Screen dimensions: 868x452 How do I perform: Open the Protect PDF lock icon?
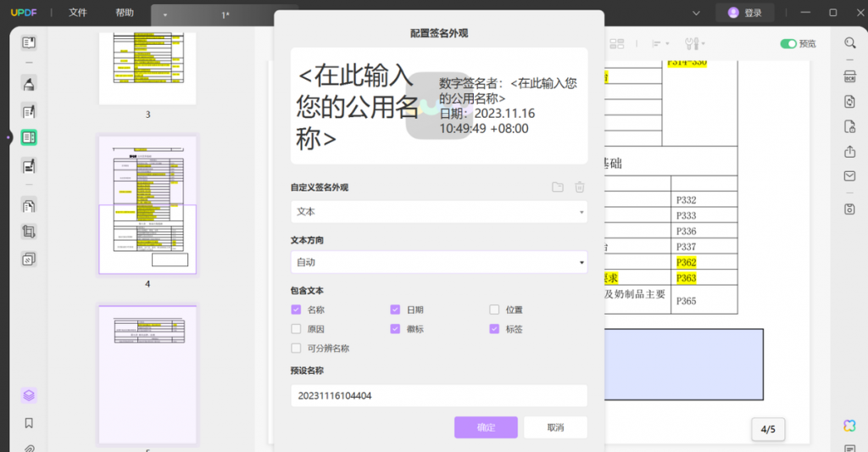point(849,126)
